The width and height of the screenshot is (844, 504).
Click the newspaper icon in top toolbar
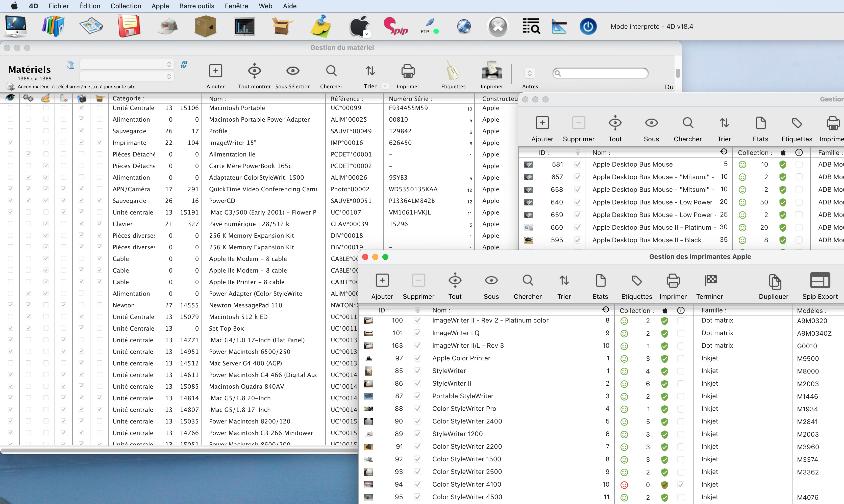[x=91, y=26]
